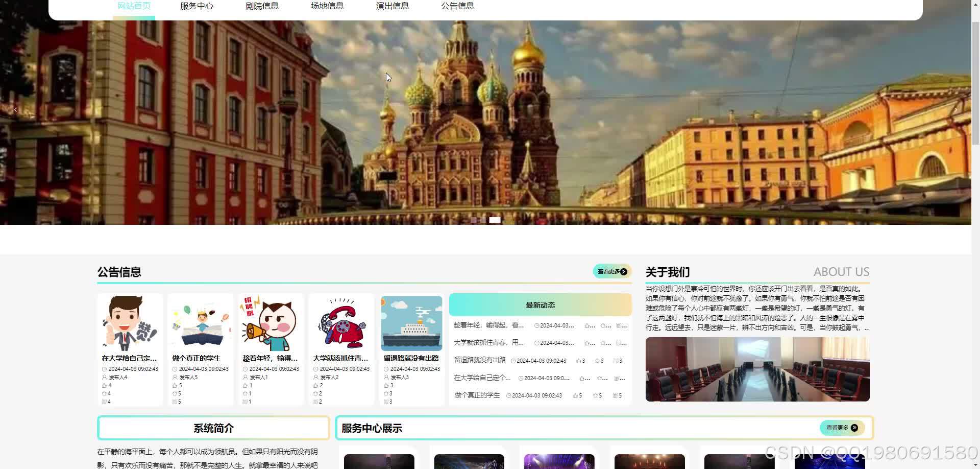Click the arrow icon inside the 查看更多 pill
Screen dimensions: 980x469
click(x=624, y=272)
